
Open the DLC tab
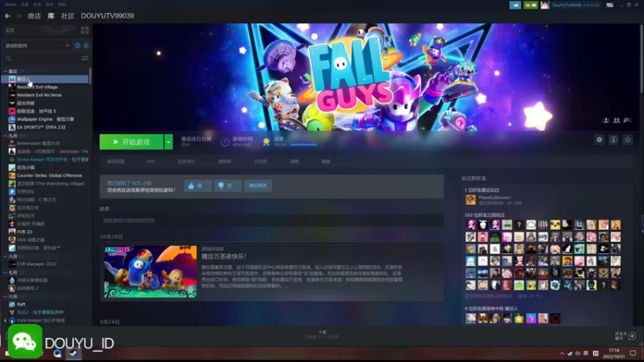pyautogui.click(x=151, y=162)
